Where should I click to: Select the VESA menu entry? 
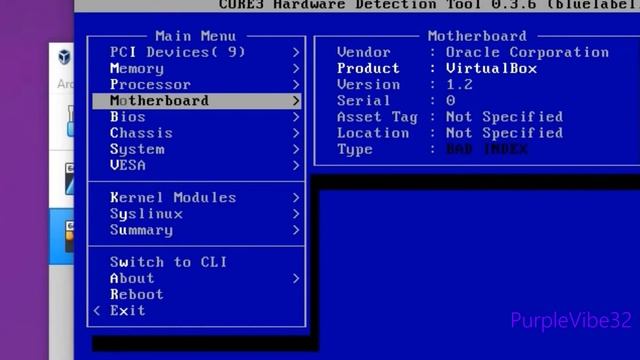click(x=197, y=165)
